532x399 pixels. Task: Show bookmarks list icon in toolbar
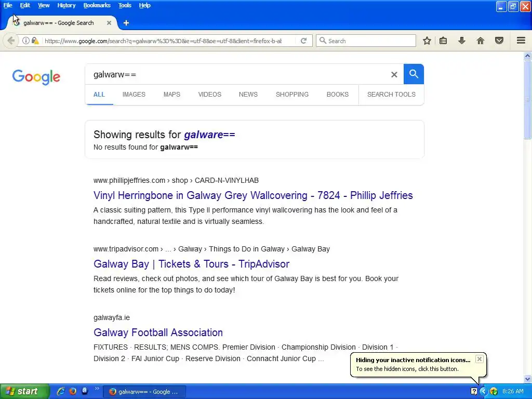click(x=443, y=41)
